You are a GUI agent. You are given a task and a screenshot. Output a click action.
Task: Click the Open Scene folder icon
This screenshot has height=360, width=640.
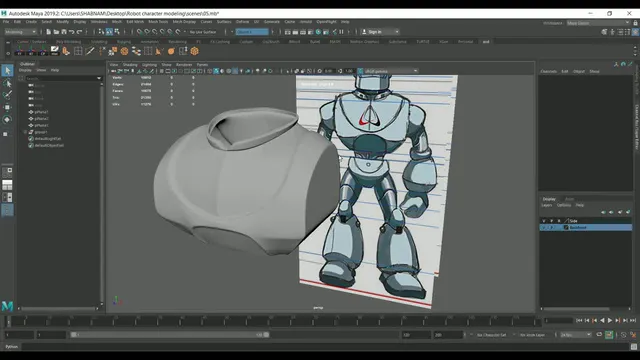click(x=56, y=32)
